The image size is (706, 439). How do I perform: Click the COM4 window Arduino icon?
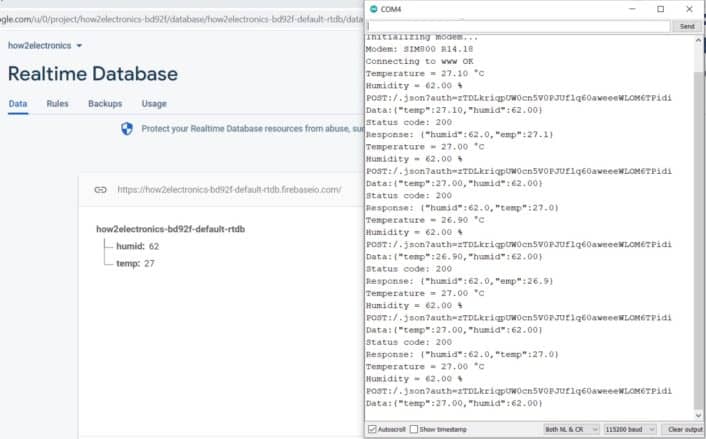[x=373, y=9]
